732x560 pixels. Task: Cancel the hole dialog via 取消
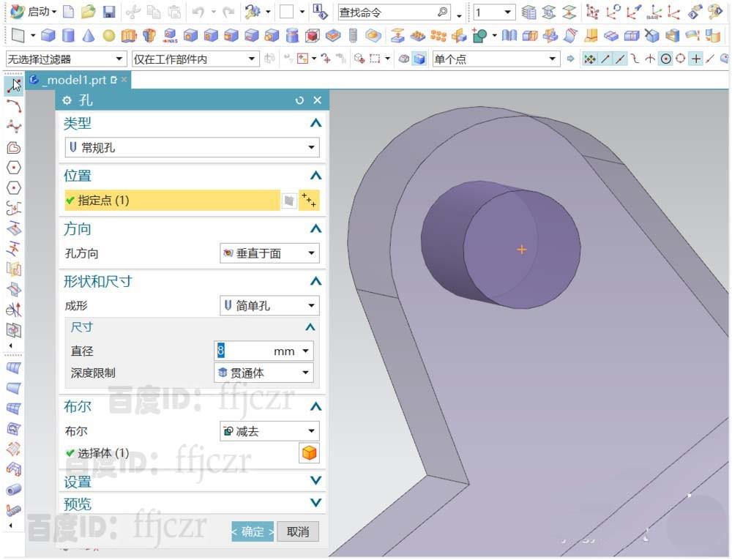[x=297, y=532]
